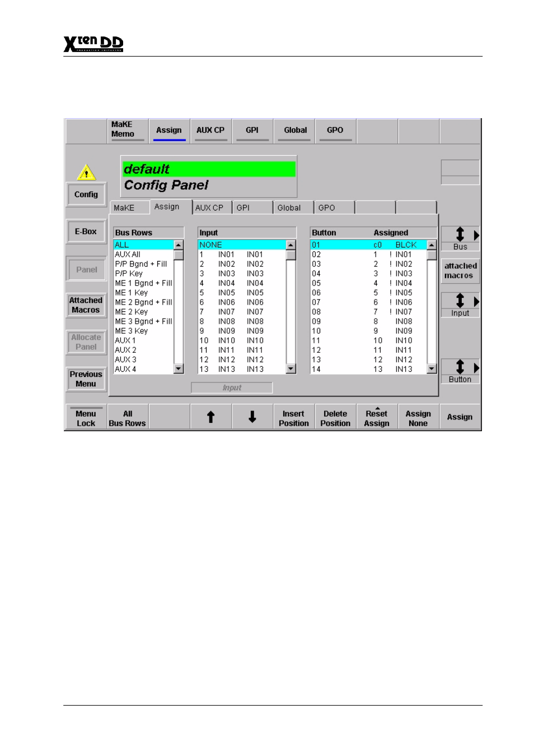Switch to the AUX CP inner tab
The image size is (534, 756).
[210, 208]
